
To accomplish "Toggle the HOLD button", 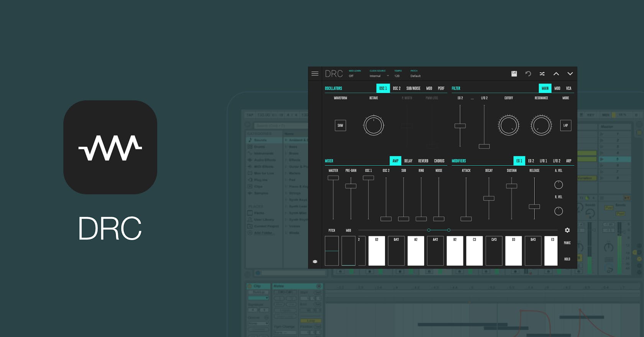I will pos(567,259).
